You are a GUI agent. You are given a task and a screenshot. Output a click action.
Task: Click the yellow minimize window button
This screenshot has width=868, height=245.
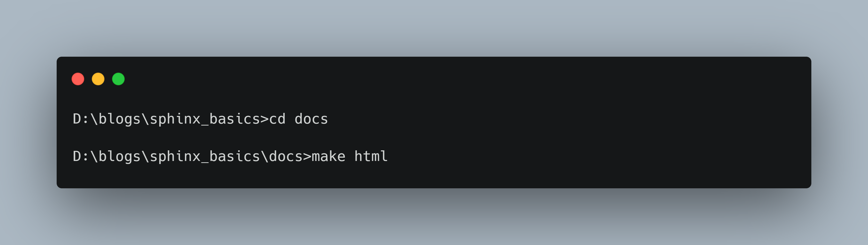point(98,79)
